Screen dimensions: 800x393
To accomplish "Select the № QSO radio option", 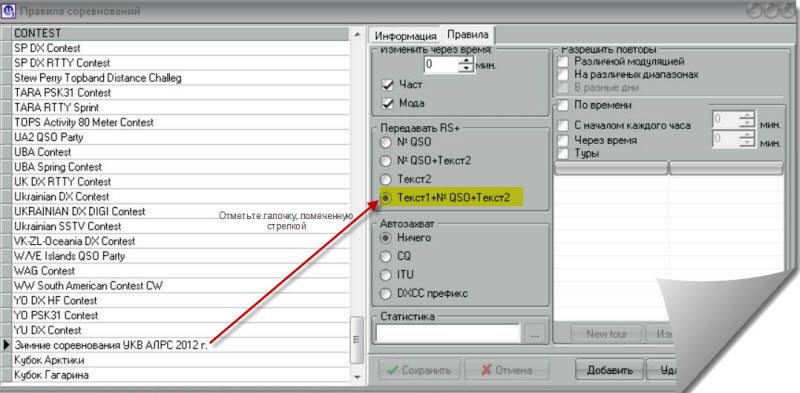I will coord(386,142).
